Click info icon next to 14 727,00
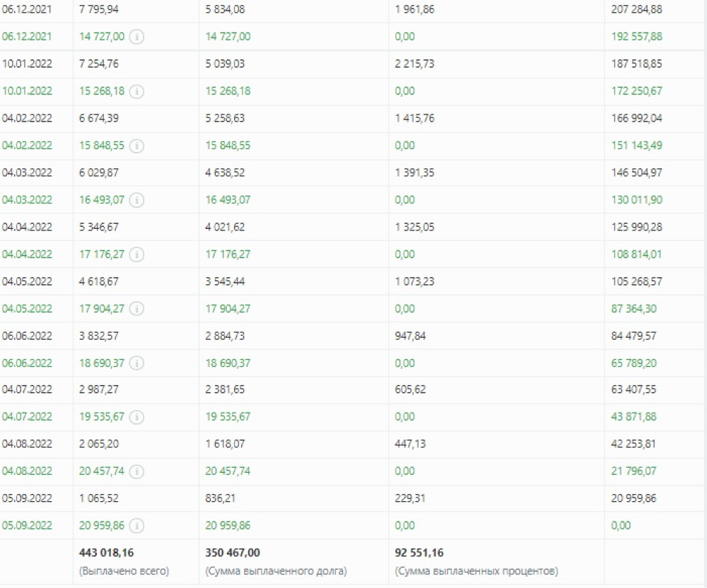The height and width of the screenshot is (588, 707). pos(136,37)
